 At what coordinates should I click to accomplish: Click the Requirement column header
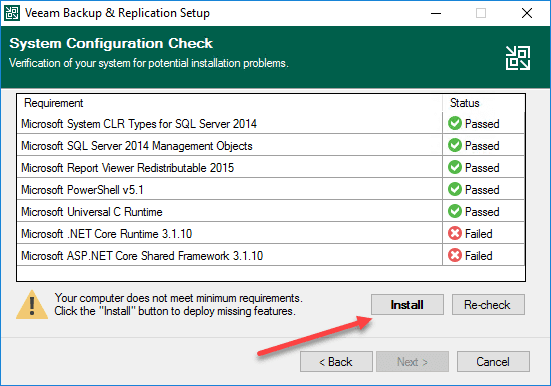pos(229,103)
